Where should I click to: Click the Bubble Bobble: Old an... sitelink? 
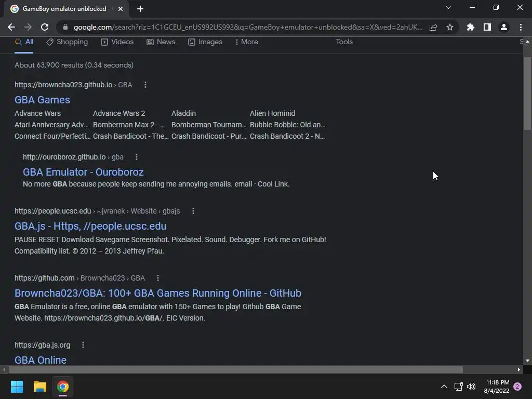(x=288, y=125)
